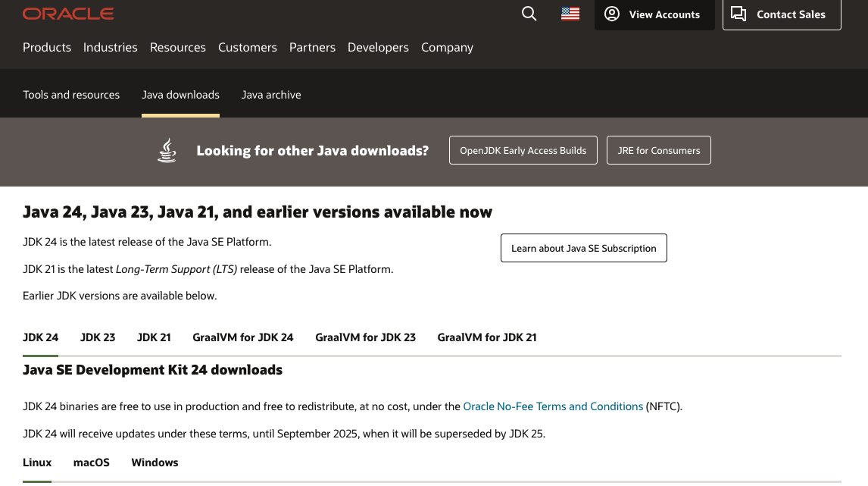Select the Linux platform tab

pyautogui.click(x=37, y=462)
